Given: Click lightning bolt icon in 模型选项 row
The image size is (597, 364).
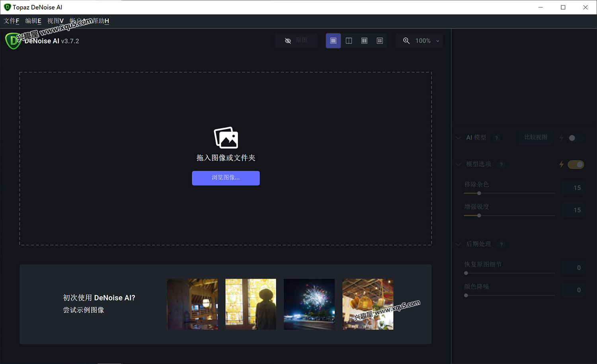Looking at the screenshot, I should click(561, 164).
